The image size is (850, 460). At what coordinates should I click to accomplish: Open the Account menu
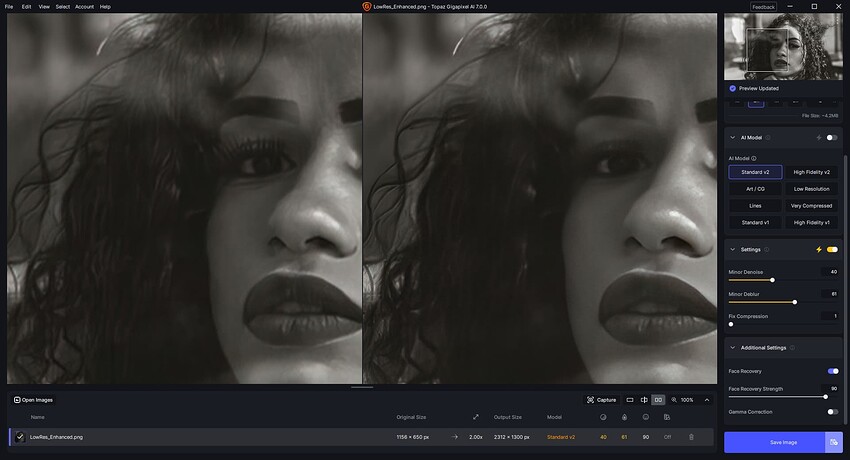point(85,7)
